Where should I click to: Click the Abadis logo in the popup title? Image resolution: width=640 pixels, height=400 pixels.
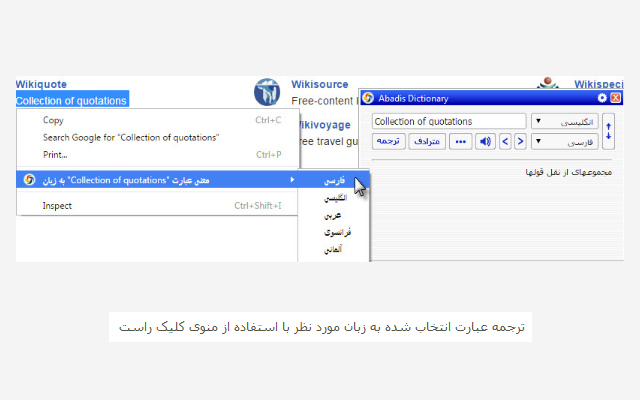[368, 98]
